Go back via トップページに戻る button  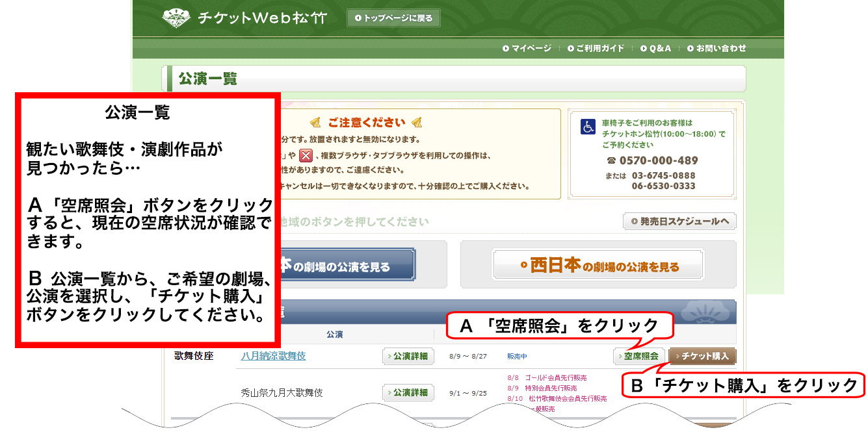click(394, 18)
